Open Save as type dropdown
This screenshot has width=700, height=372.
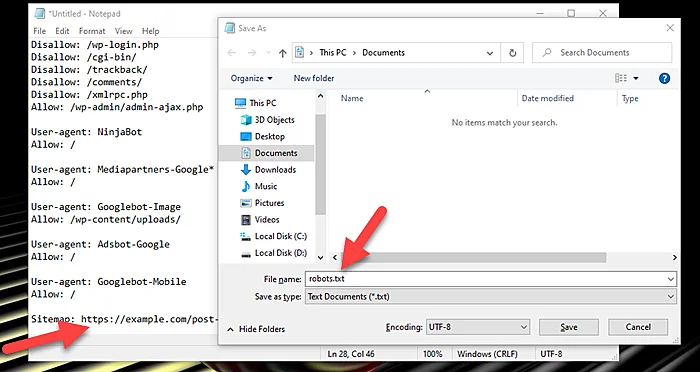tap(491, 297)
